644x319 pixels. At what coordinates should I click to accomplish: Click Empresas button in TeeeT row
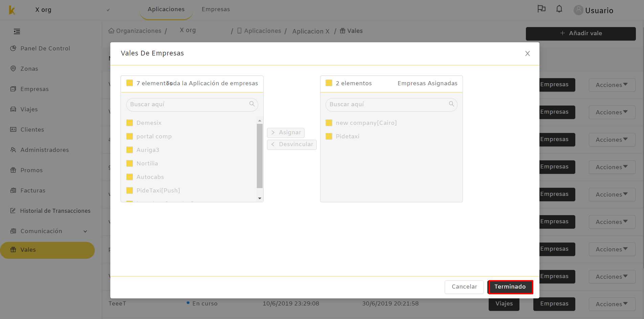click(x=554, y=304)
